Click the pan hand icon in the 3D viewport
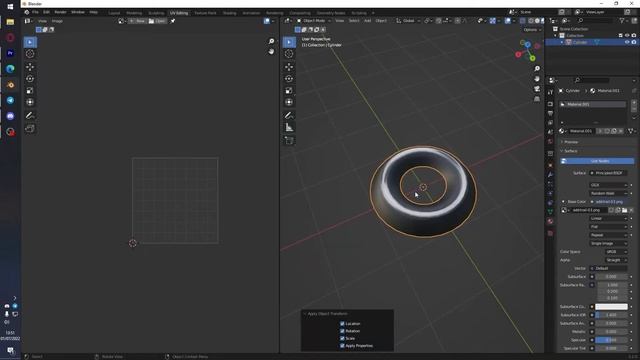This screenshot has width=640, height=360. pos(537,79)
